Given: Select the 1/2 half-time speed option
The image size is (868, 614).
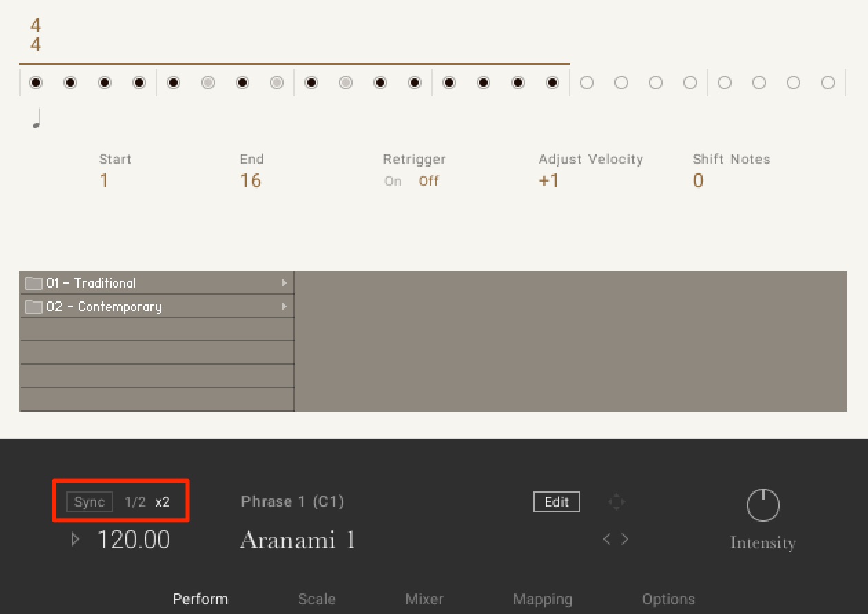Looking at the screenshot, I should (135, 502).
